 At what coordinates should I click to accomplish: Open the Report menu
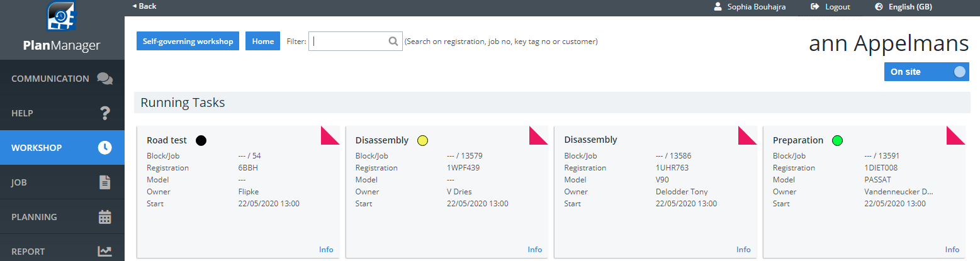coord(62,249)
